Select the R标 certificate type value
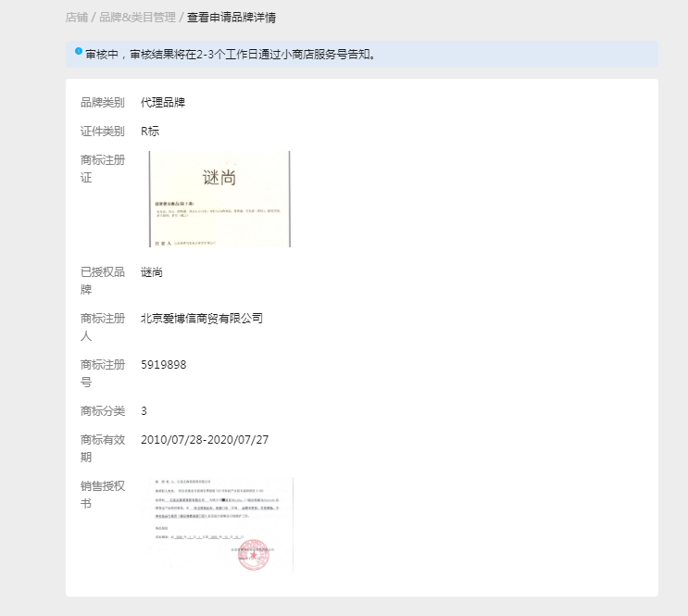The width and height of the screenshot is (688, 616). [150, 132]
